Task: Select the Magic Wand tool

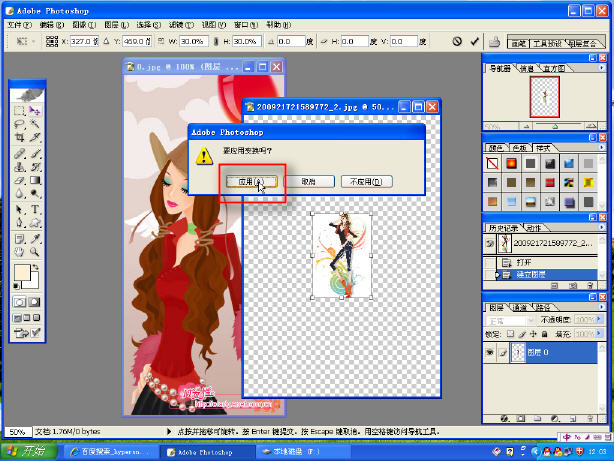Action: click(x=34, y=125)
